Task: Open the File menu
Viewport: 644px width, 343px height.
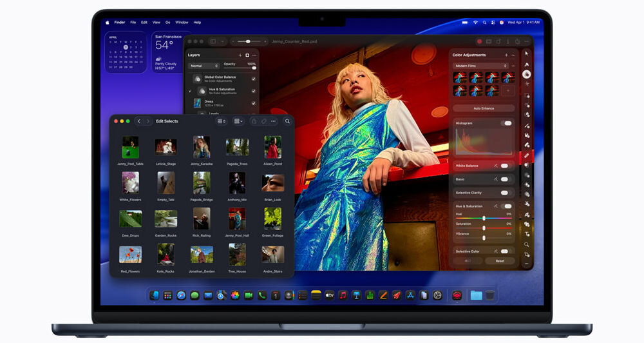Action: (x=133, y=23)
